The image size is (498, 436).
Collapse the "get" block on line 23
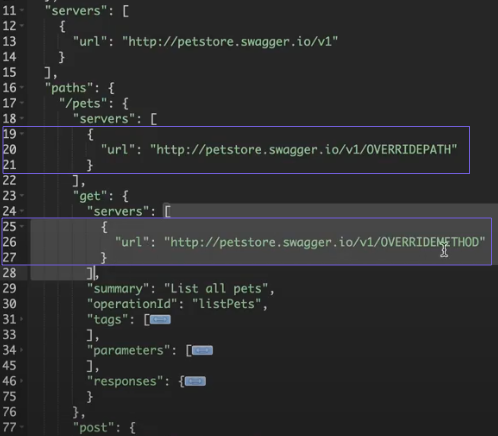pos(22,196)
